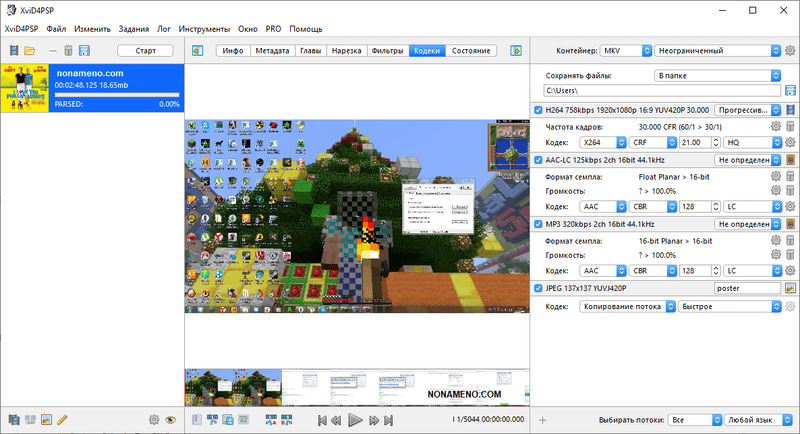Click the trash delete icon above task list

pyautogui.click(x=67, y=50)
